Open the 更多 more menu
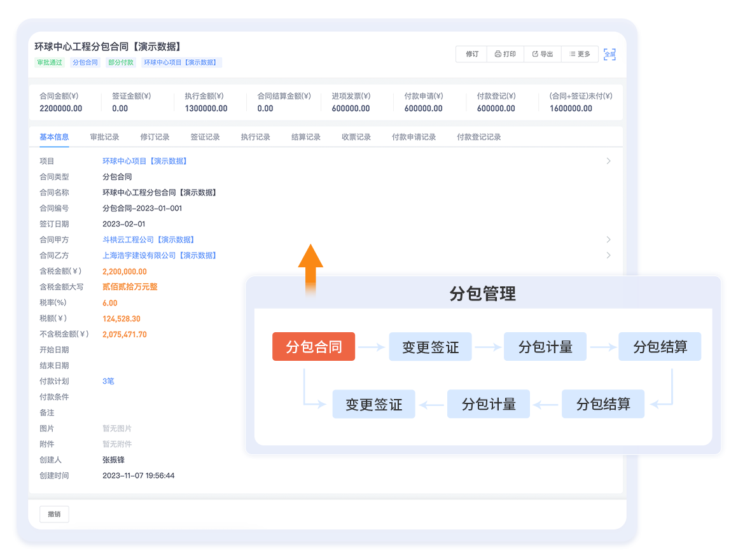 click(580, 54)
